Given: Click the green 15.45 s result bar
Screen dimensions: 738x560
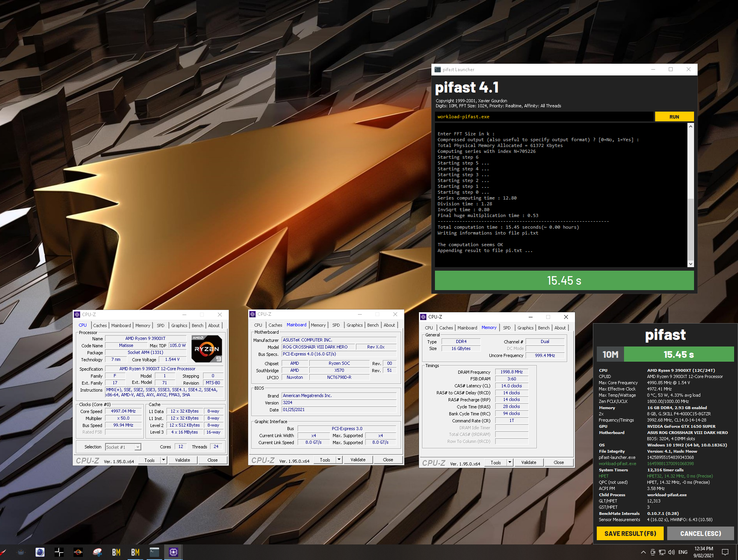Looking at the screenshot, I should click(564, 280).
